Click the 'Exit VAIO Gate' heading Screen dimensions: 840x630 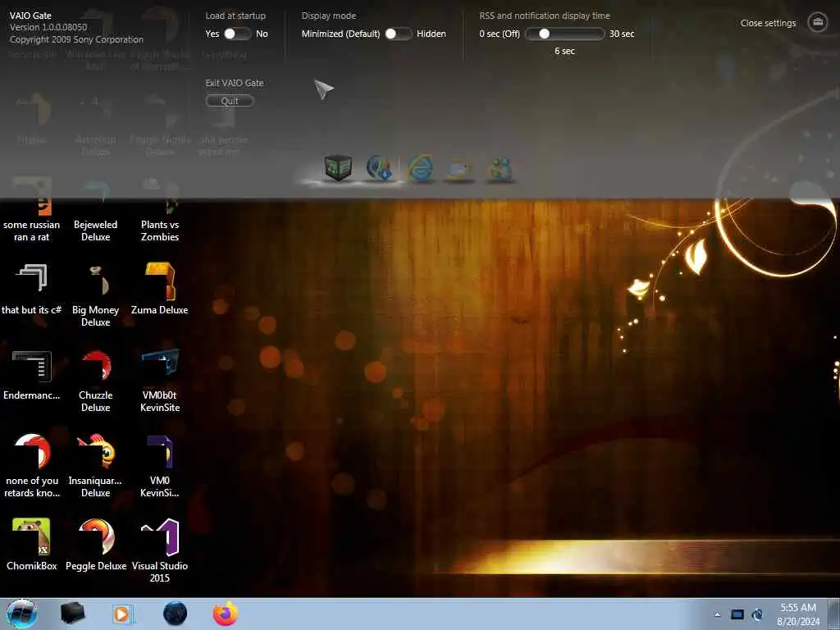(234, 83)
